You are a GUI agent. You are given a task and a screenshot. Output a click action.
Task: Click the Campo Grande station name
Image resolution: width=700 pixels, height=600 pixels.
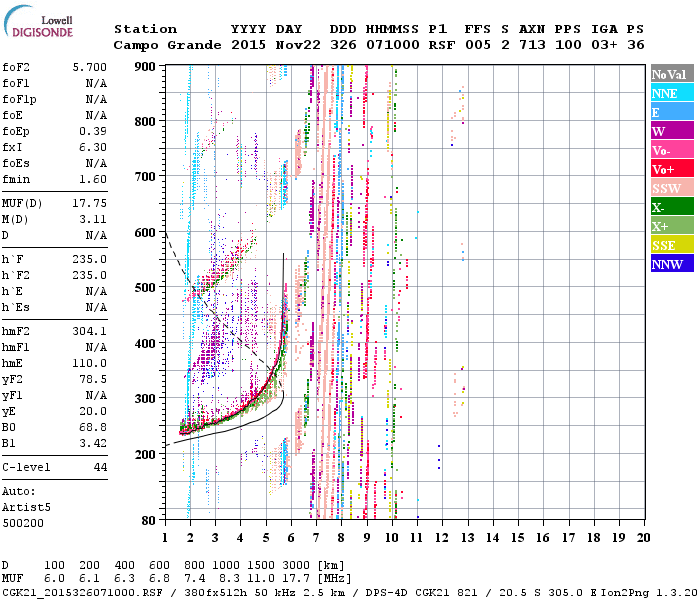pos(167,45)
